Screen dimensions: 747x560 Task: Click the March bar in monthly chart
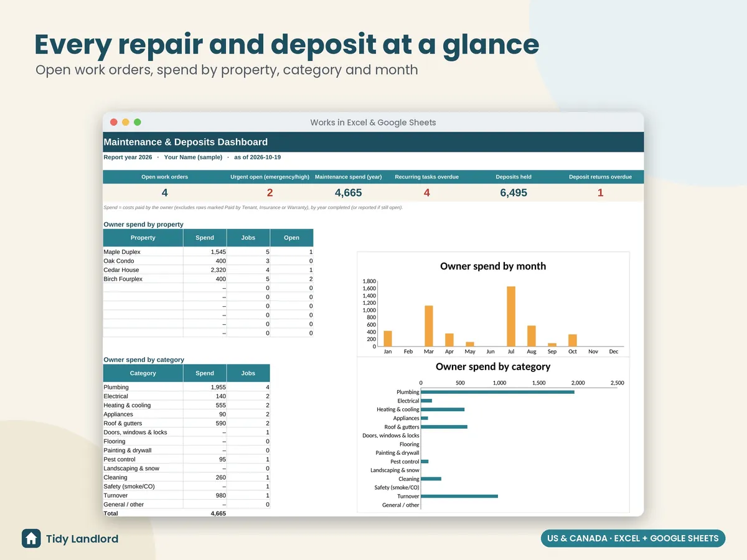pos(429,326)
